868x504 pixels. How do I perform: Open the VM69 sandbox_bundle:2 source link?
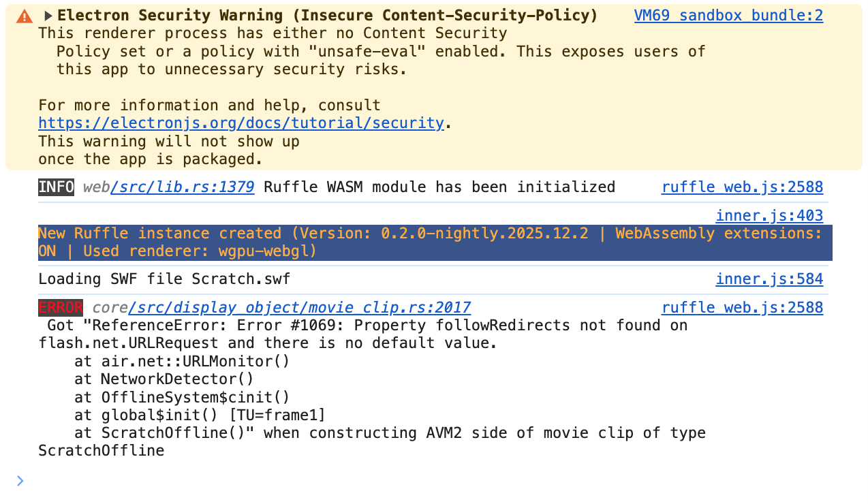pyautogui.click(x=728, y=16)
